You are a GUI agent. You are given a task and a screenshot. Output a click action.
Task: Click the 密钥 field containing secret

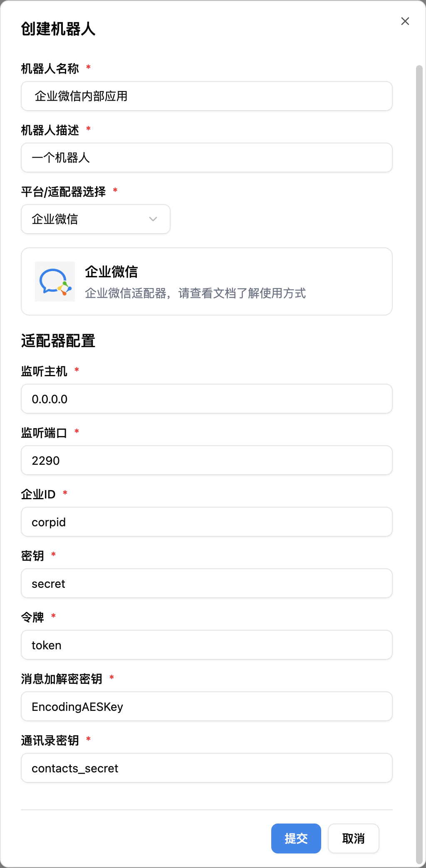(x=207, y=583)
